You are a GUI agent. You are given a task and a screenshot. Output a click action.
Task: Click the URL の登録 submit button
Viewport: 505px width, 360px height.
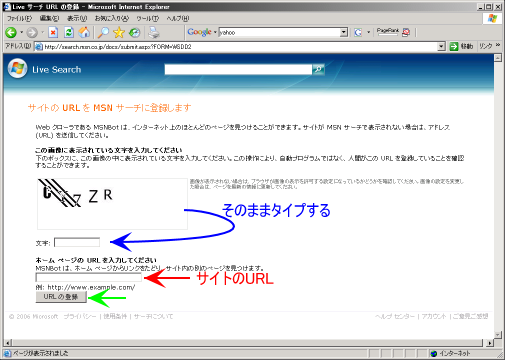(61, 297)
